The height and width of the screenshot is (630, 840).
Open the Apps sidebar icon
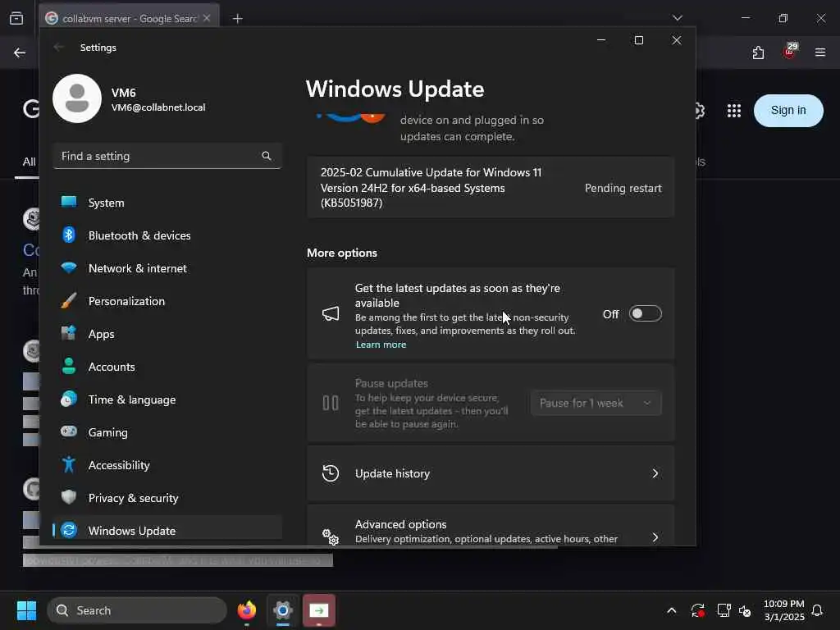point(69,333)
